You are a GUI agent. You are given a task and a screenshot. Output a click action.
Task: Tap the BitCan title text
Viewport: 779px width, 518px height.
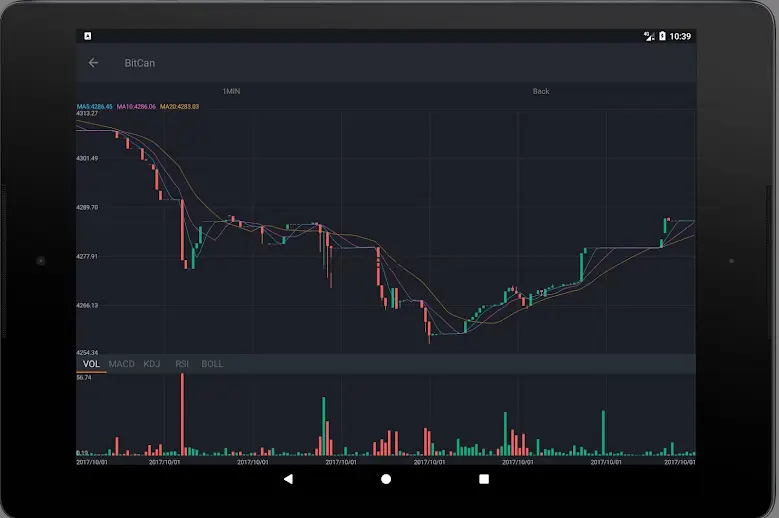139,63
